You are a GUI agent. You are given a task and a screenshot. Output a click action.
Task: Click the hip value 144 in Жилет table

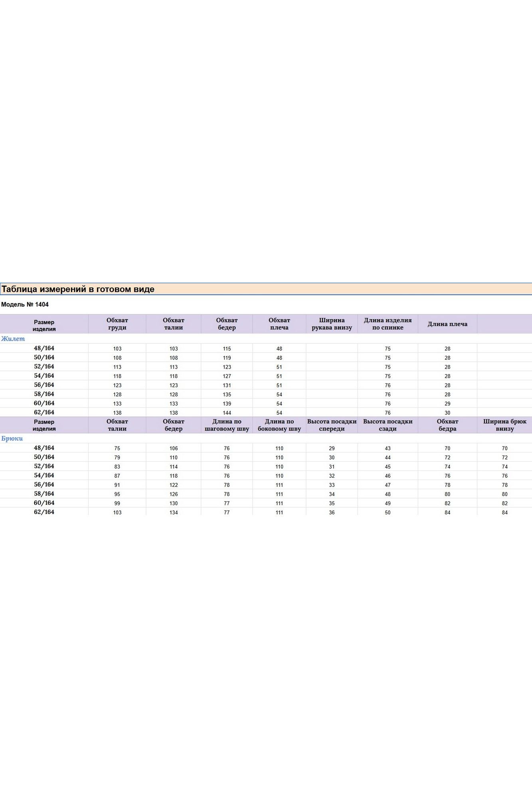click(227, 413)
